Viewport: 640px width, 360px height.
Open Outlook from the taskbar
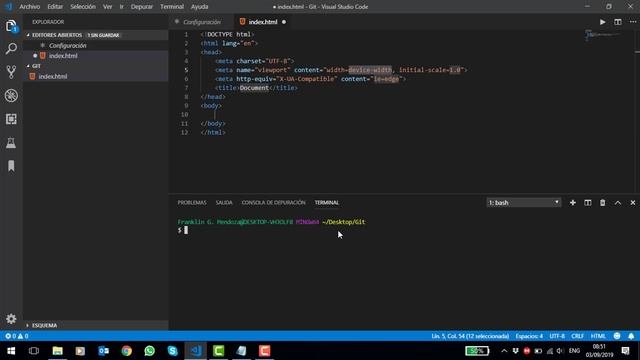[x=103, y=351]
